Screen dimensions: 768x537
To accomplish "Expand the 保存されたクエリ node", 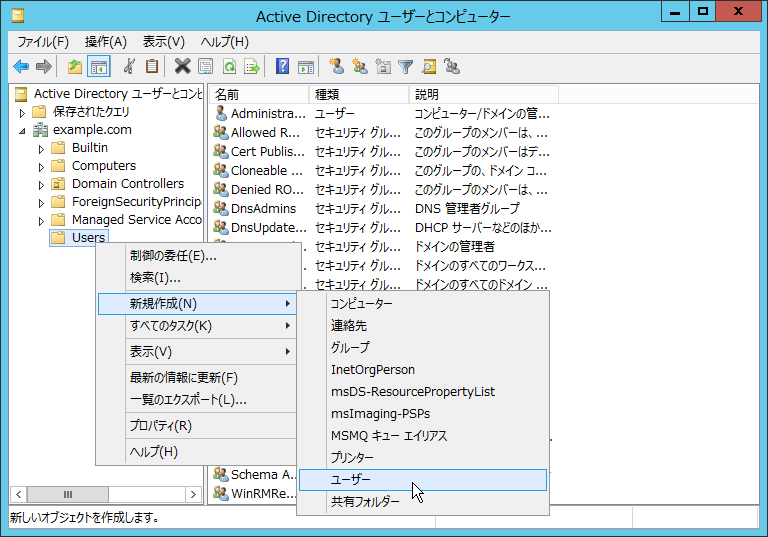I will [22, 113].
